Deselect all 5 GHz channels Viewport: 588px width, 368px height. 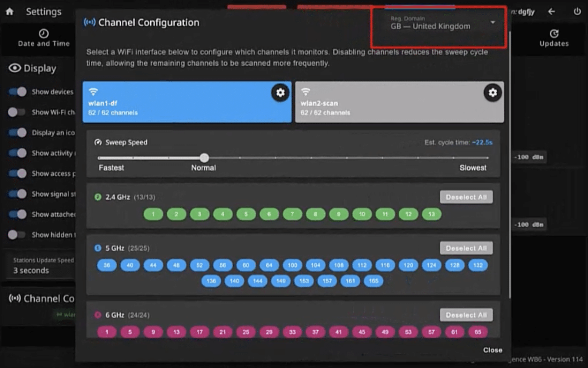[x=466, y=248]
